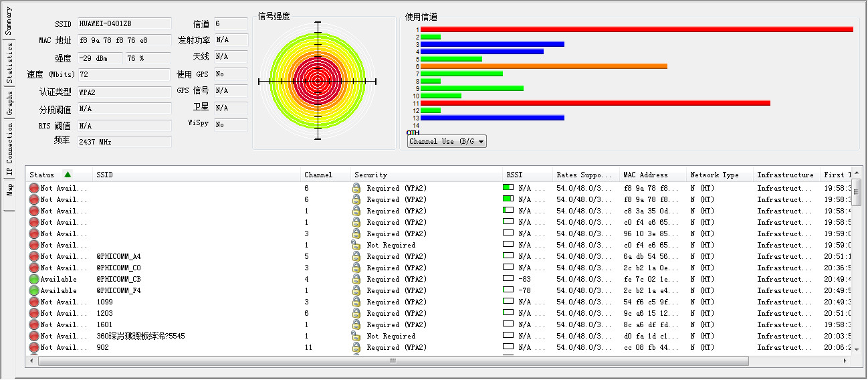Sort the list by the SSID column header
This screenshot has height=380, width=868.
(194, 175)
